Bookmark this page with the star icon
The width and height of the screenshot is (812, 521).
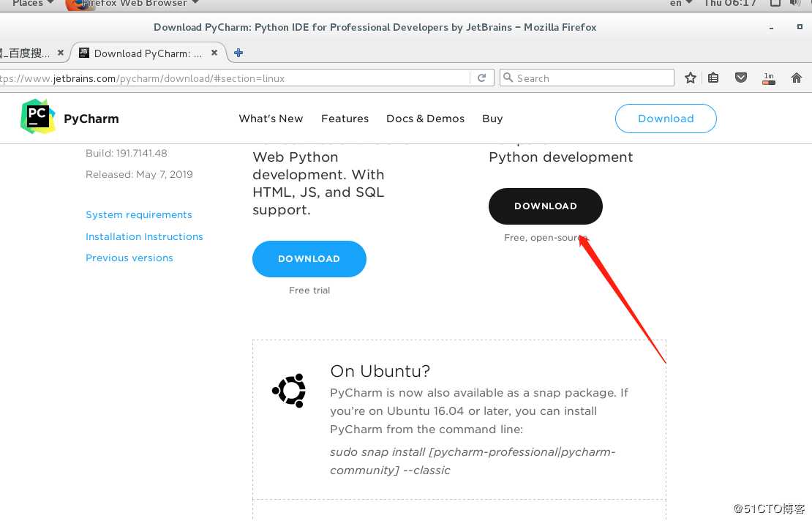(690, 78)
